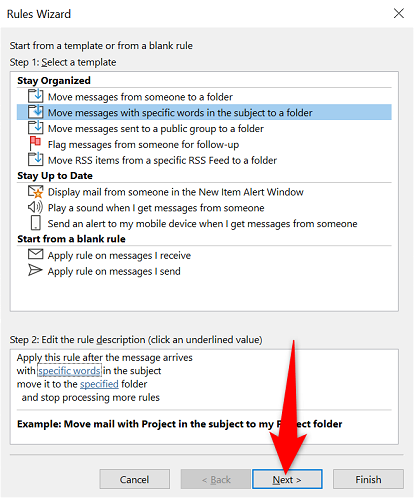
Task: Click the Cancel button
Action: (134, 479)
